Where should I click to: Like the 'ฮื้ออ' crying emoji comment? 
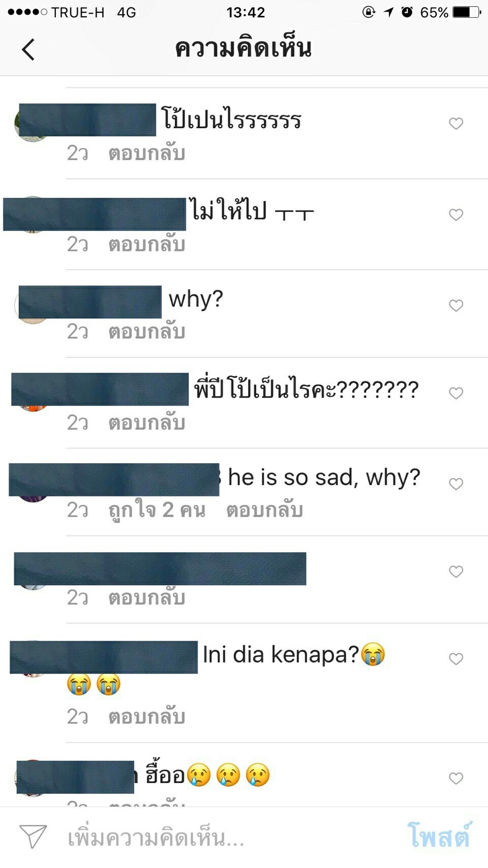[456, 778]
